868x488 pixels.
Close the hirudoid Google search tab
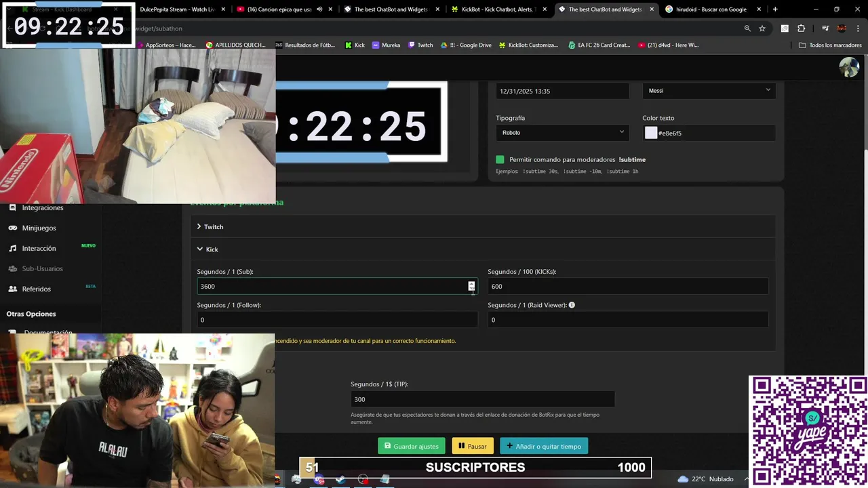click(759, 9)
